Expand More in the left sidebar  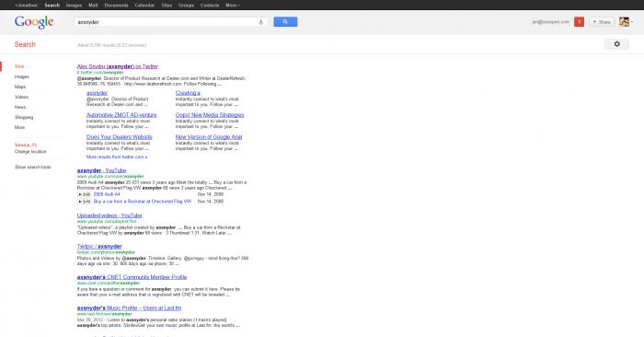[19, 127]
